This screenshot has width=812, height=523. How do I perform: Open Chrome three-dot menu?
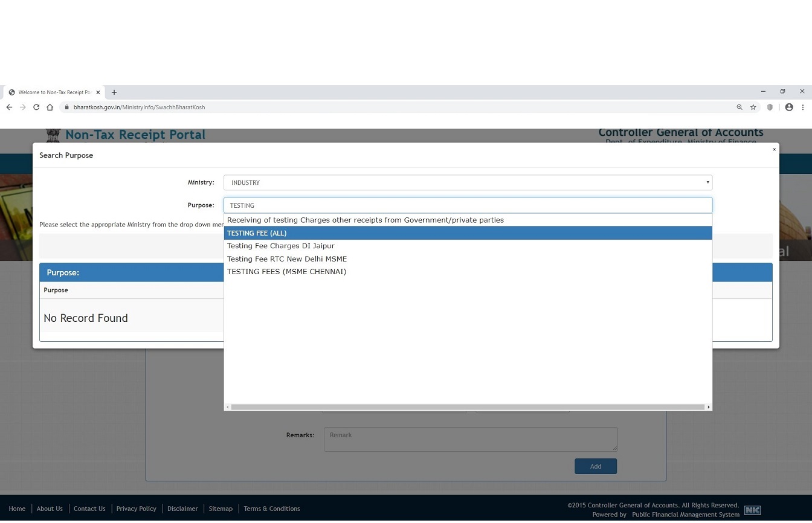[x=803, y=107]
